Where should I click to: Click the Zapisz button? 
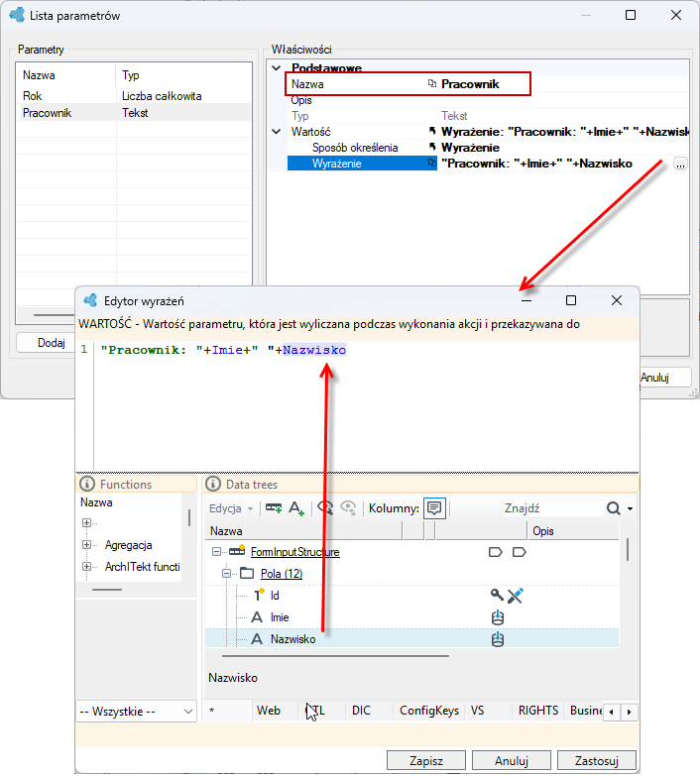coord(426,761)
